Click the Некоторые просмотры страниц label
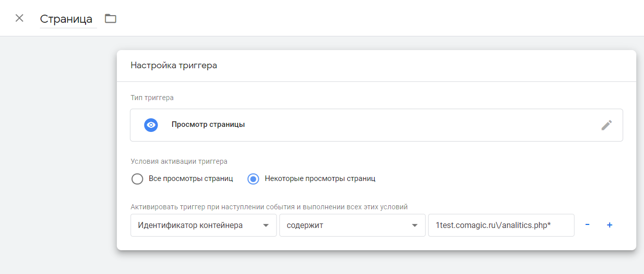644x274 pixels. 320,179
